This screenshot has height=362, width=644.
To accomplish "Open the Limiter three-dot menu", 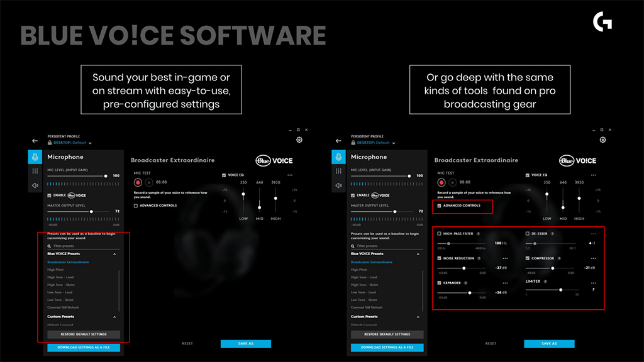I will [x=594, y=283].
